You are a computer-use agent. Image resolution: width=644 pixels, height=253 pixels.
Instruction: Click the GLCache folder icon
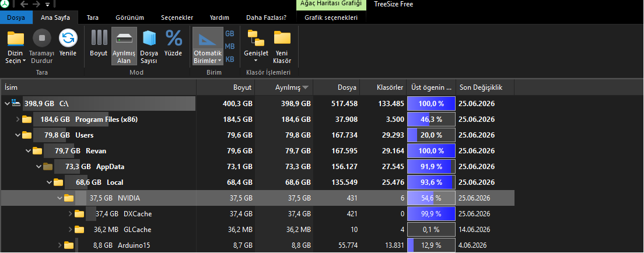point(80,230)
